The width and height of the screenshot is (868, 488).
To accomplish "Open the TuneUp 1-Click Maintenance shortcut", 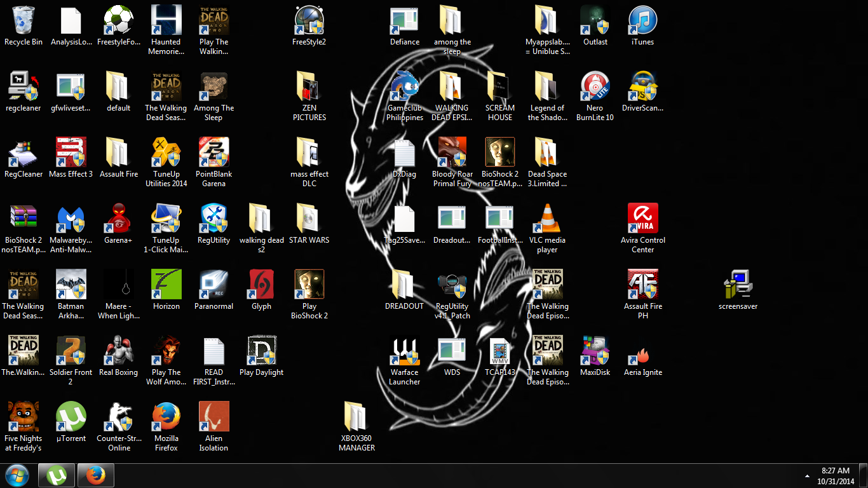I will tap(166, 219).
